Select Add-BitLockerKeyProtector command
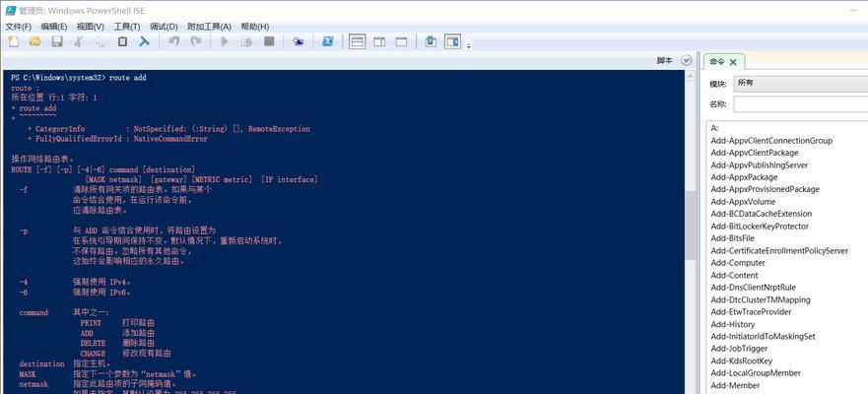This screenshot has height=394, width=868. click(x=760, y=227)
